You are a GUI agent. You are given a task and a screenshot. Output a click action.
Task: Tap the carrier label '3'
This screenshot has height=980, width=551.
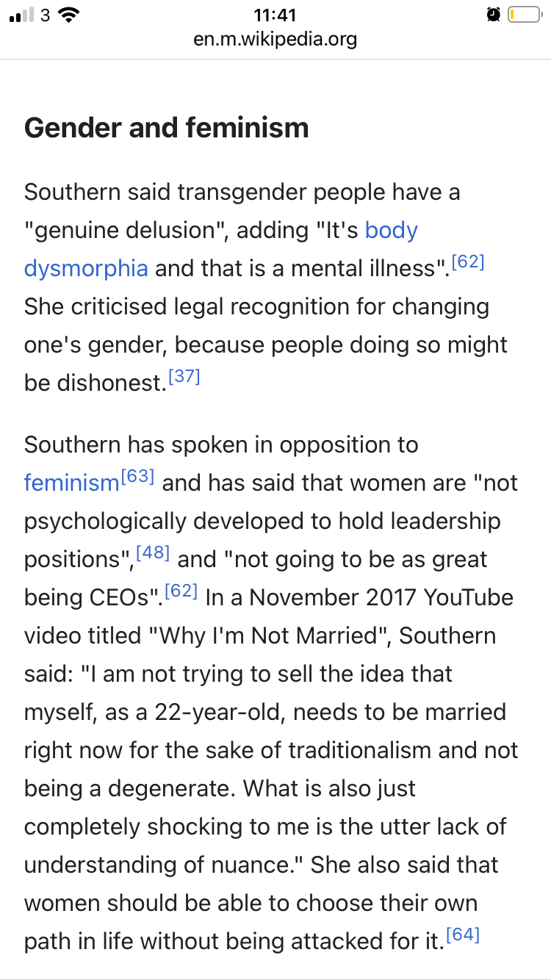pos(45,15)
